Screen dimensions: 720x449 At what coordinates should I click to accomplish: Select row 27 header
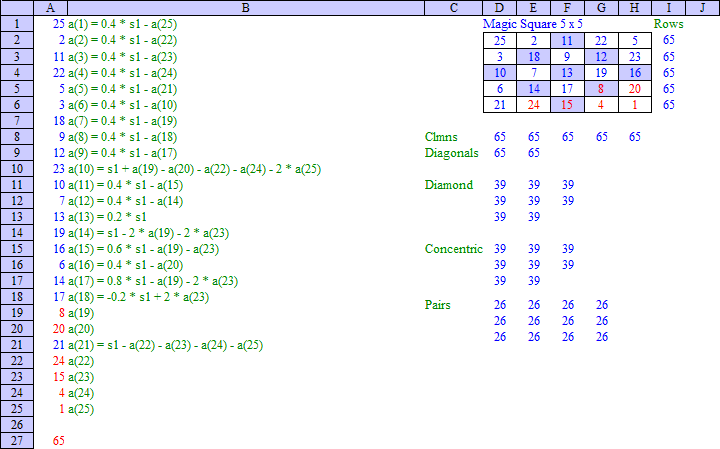click(17, 441)
